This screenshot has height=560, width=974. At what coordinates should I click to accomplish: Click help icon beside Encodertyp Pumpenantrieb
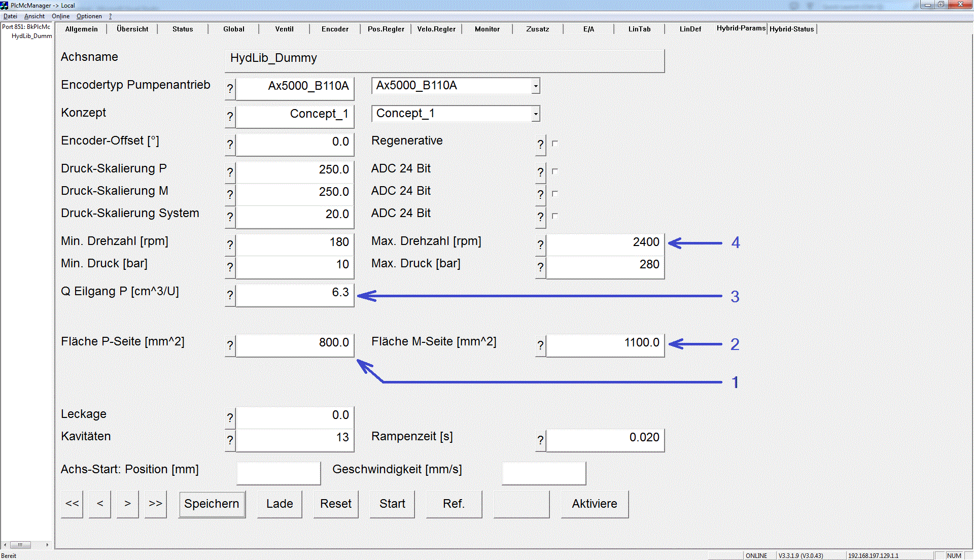coord(230,88)
